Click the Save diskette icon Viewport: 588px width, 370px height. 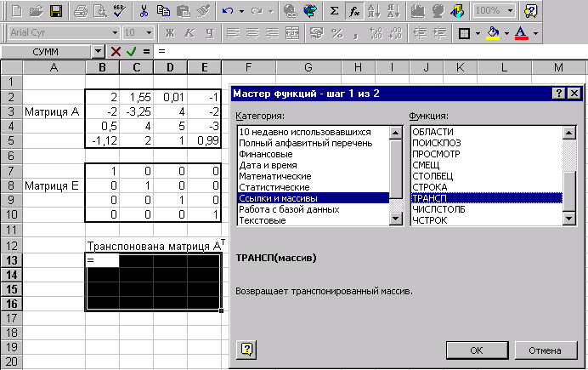(56, 11)
